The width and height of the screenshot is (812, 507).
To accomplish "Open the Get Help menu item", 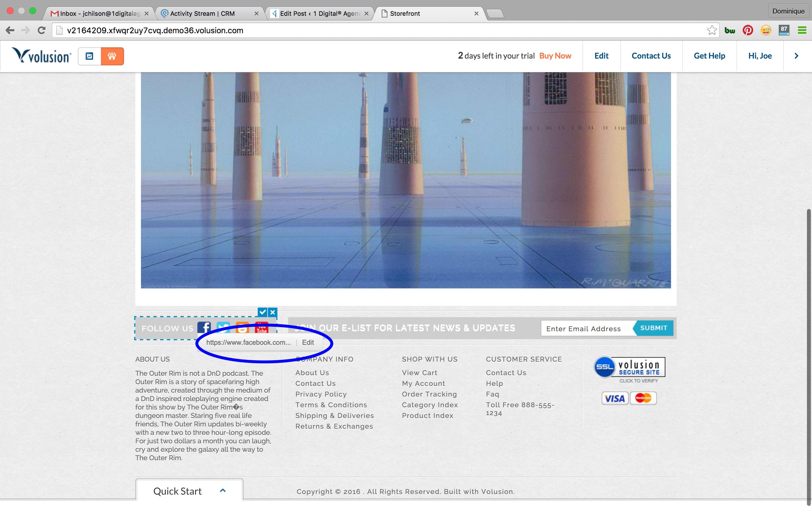I will (x=709, y=56).
